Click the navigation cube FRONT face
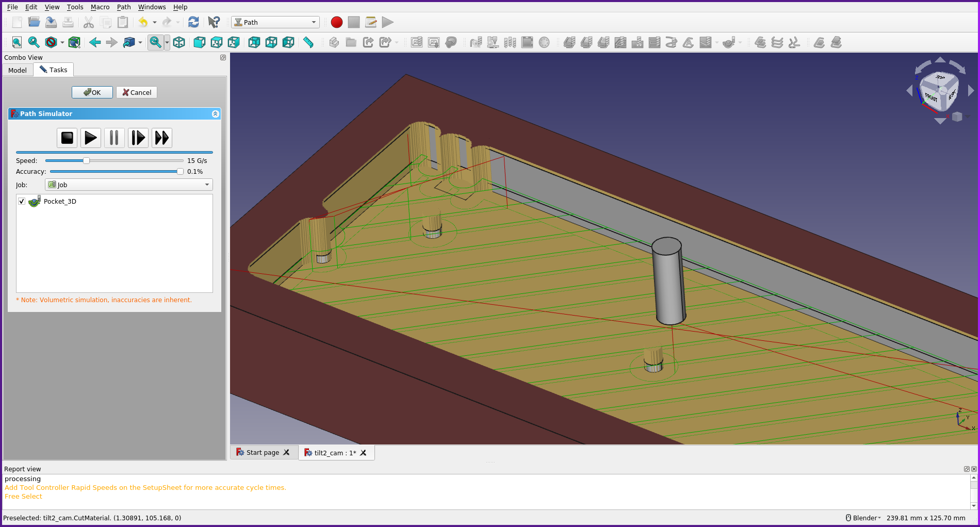The width and height of the screenshot is (980, 527). pos(931,96)
